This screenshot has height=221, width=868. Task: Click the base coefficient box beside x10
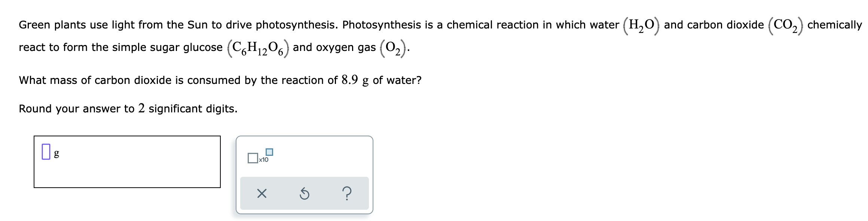click(253, 158)
